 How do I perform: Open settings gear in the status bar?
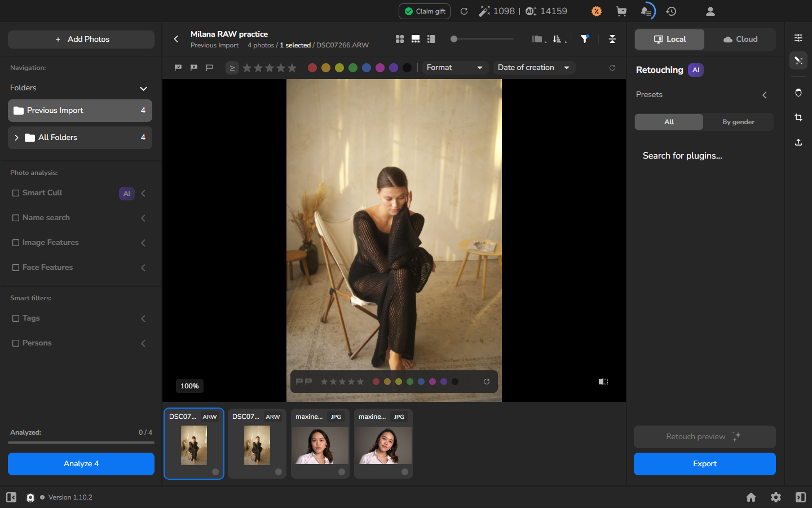pyautogui.click(x=776, y=497)
